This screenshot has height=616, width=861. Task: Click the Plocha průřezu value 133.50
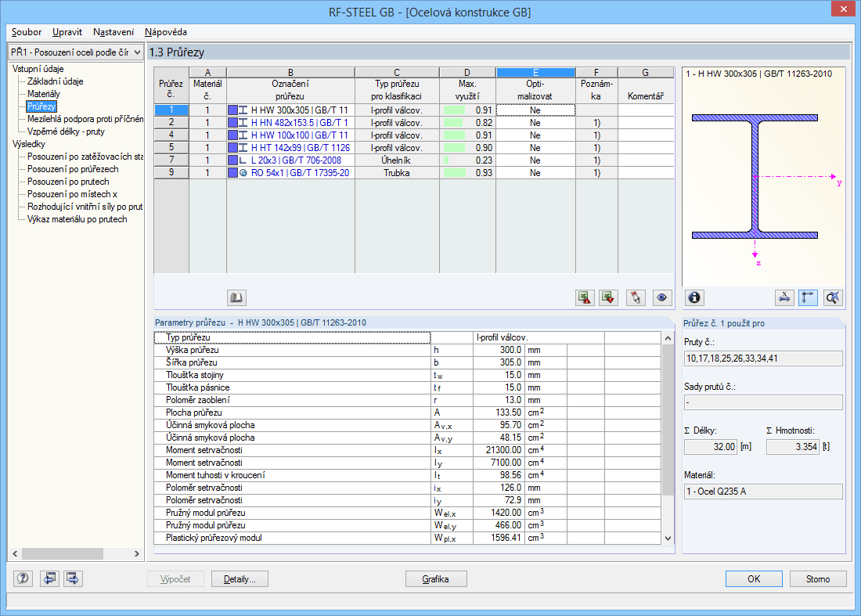click(x=508, y=412)
